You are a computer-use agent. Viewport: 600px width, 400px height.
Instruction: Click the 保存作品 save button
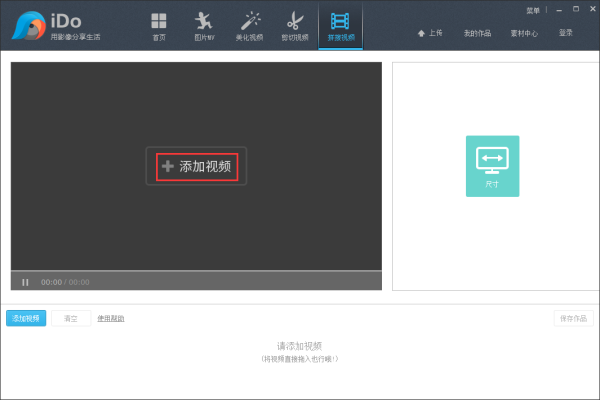(x=573, y=318)
